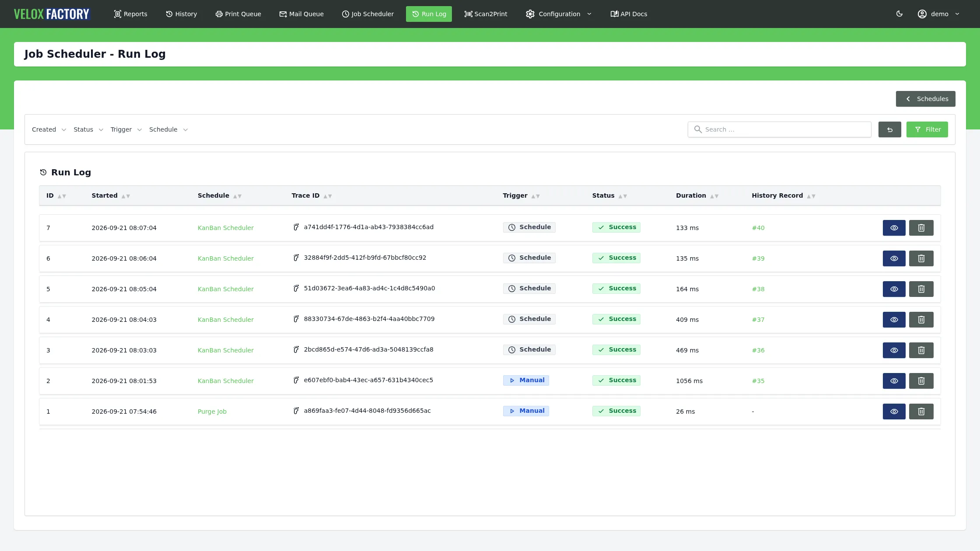
Task: Sort by the Trigger column header
Action: click(521, 195)
